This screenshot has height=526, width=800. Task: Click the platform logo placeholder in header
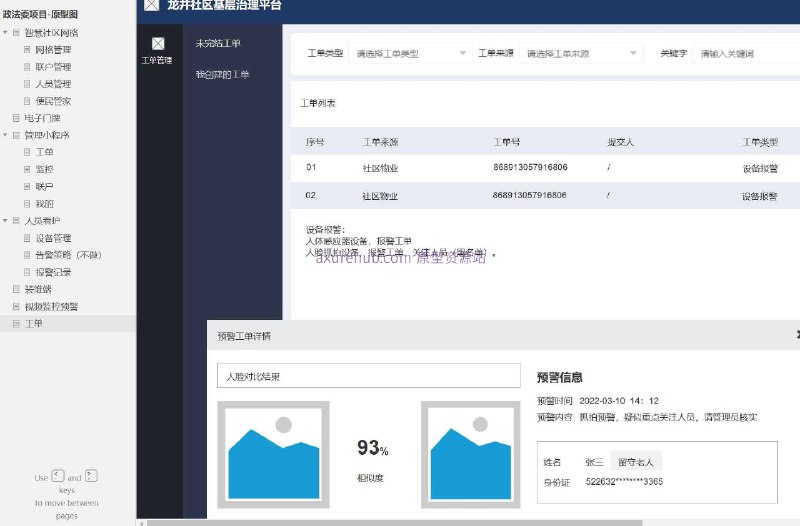[x=151, y=5]
